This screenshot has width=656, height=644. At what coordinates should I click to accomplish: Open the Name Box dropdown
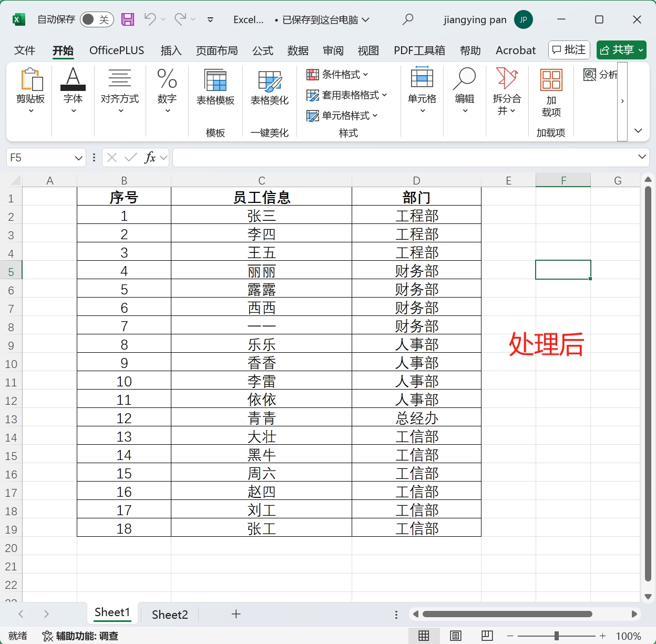(x=78, y=157)
